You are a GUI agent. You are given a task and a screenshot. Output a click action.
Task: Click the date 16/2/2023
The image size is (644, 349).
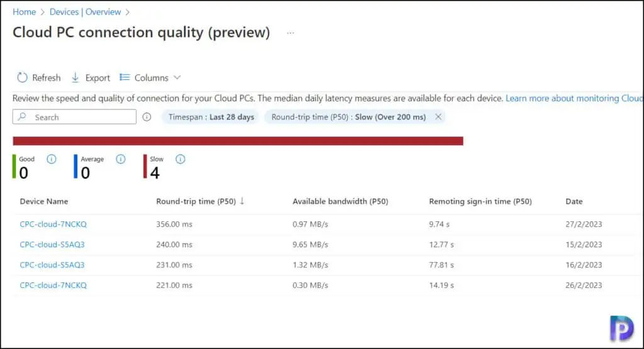tap(584, 265)
